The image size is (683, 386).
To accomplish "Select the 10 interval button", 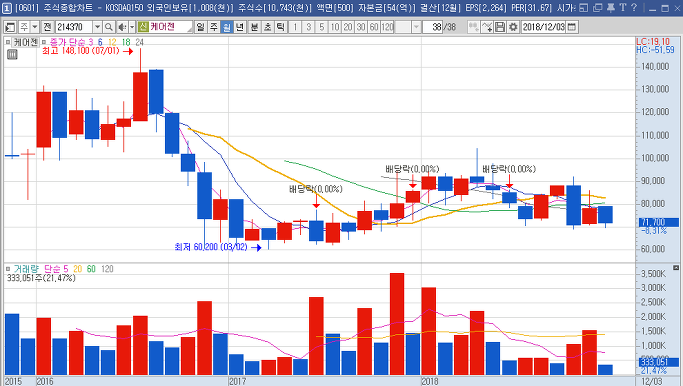I will click(335, 27).
